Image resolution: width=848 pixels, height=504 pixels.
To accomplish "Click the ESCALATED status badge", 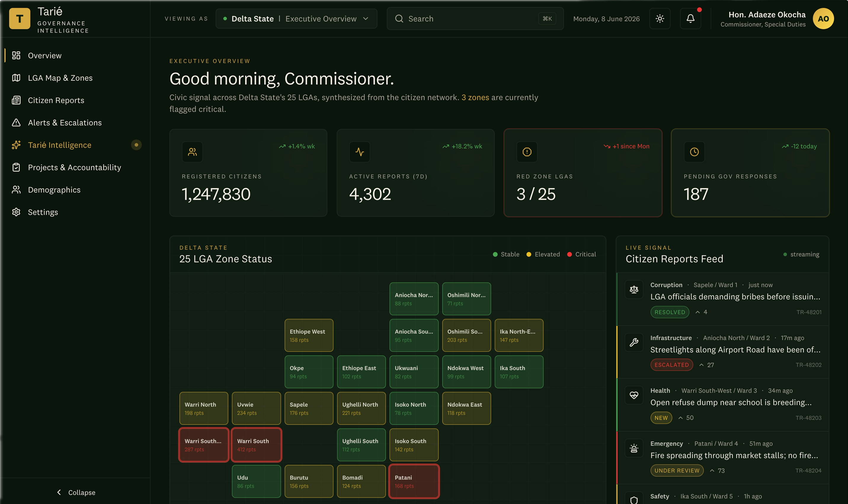I will tap(672, 365).
